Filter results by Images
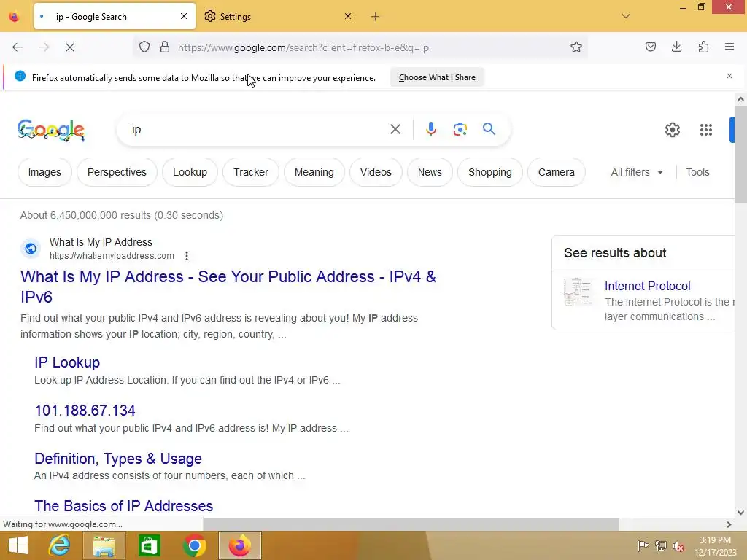The width and height of the screenshot is (747, 560). click(44, 172)
